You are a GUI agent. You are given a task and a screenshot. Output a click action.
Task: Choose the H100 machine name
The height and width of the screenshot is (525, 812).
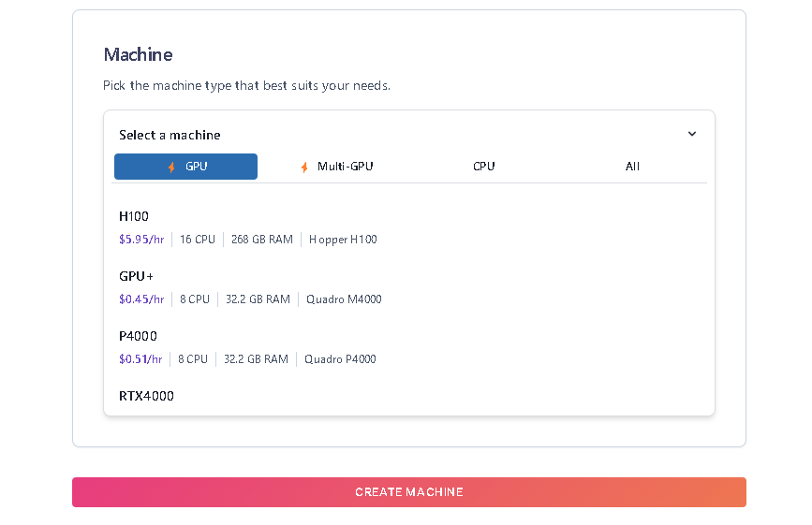134,216
